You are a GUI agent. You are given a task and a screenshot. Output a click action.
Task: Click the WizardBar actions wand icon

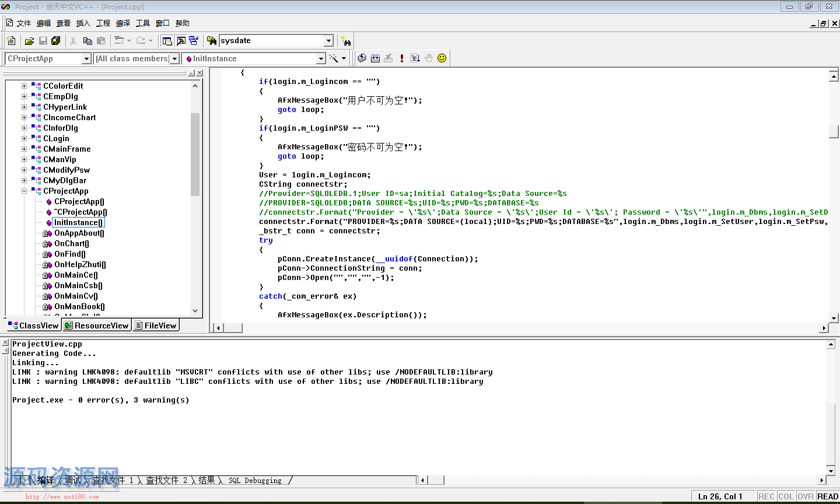click(x=334, y=58)
